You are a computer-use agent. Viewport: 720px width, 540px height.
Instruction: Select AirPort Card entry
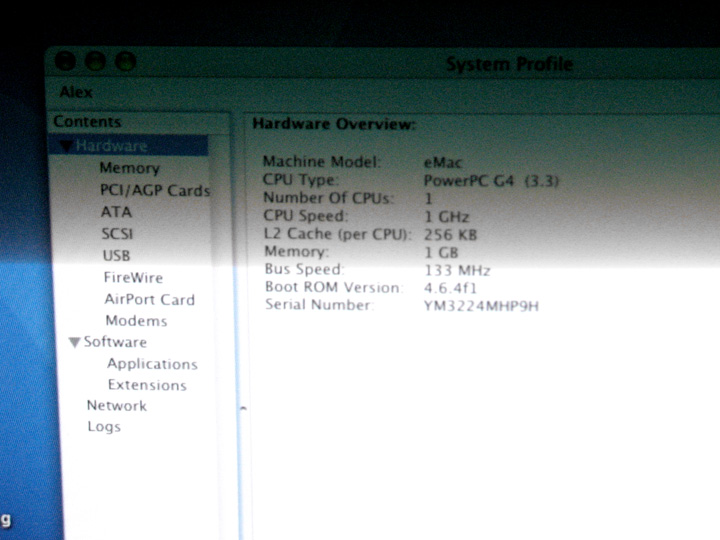[x=150, y=299]
